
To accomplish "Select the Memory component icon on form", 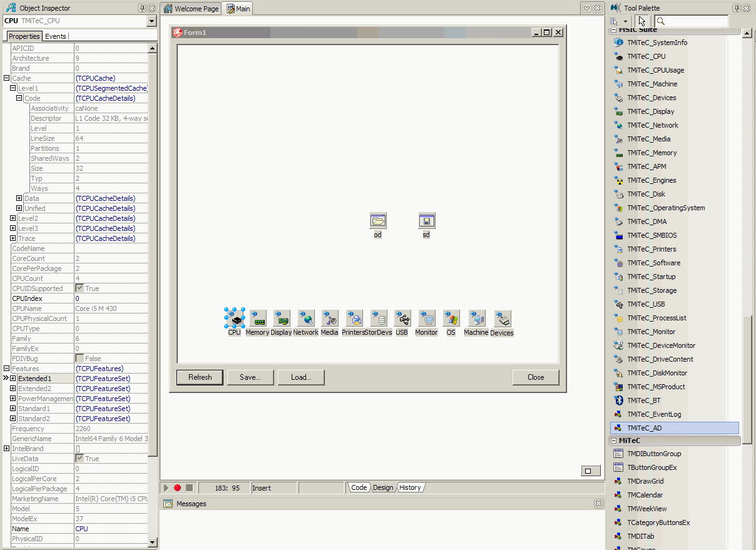I will (x=258, y=319).
